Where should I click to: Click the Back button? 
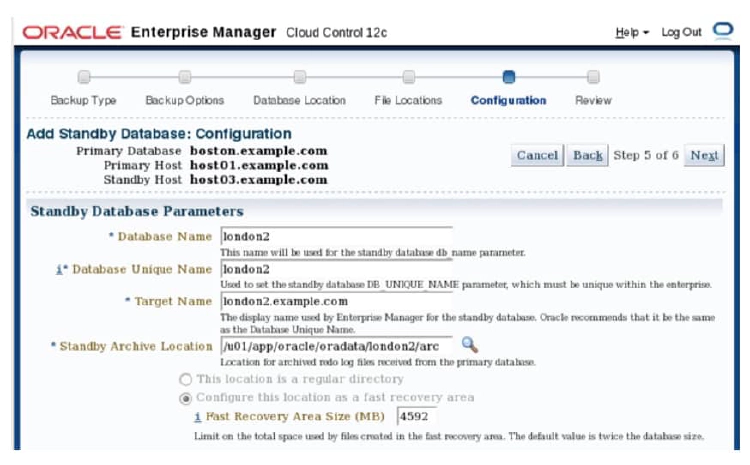click(587, 155)
